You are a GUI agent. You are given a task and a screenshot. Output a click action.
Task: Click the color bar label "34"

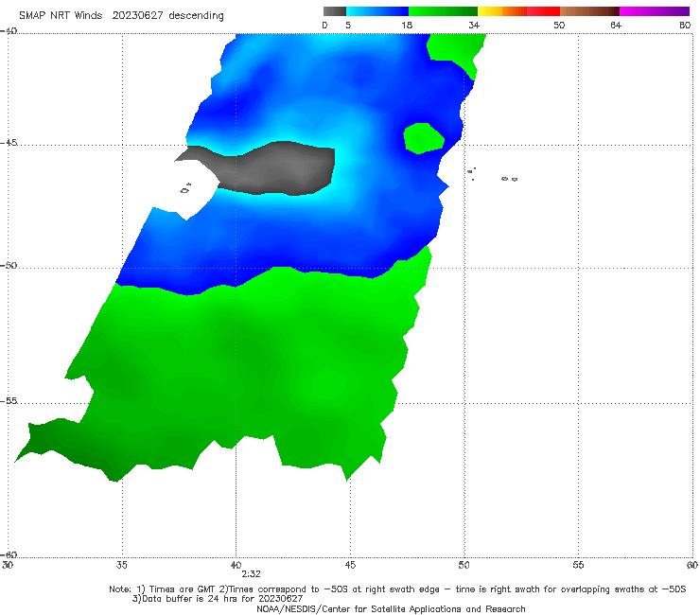(x=474, y=25)
